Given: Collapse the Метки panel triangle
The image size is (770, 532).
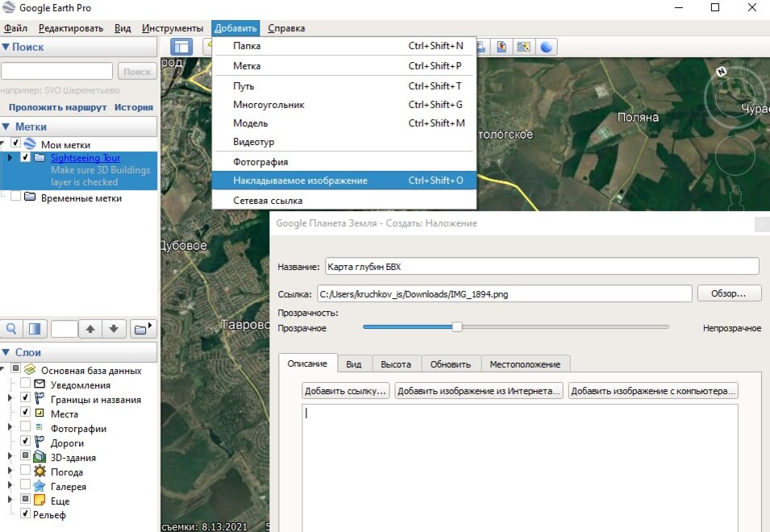Looking at the screenshot, I should (6, 127).
